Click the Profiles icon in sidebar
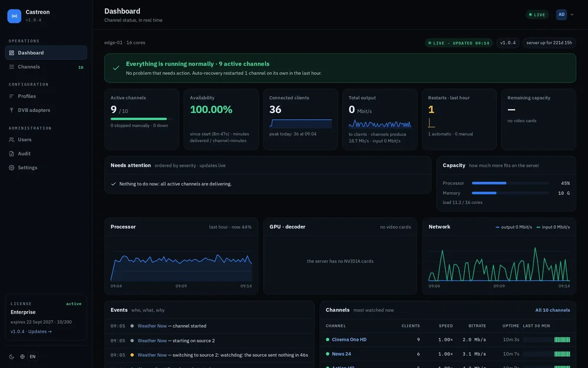 point(12,96)
